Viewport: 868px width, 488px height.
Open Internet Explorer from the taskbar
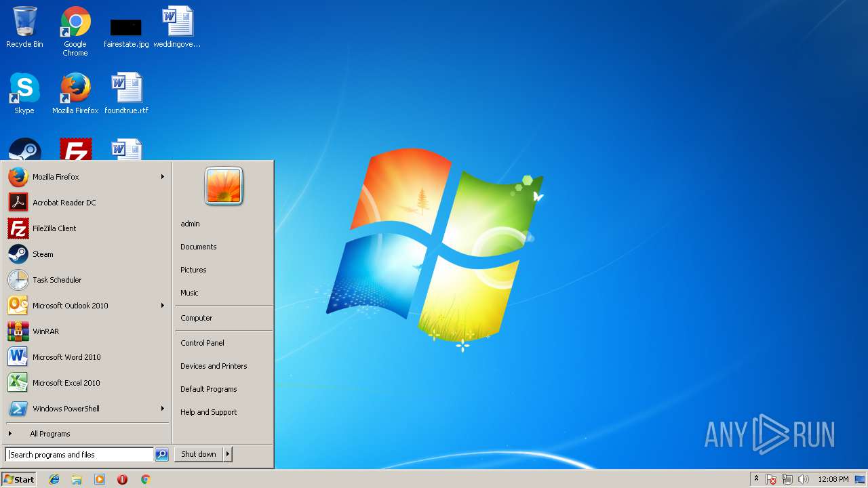click(54, 479)
